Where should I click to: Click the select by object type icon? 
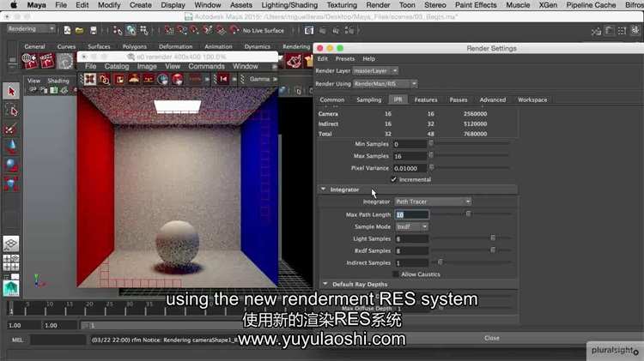click(x=131, y=30)
